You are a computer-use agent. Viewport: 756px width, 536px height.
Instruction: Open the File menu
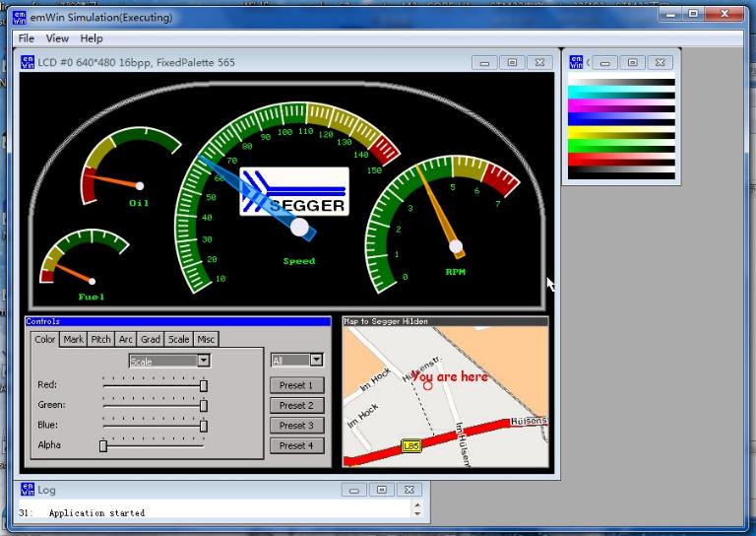click(x=27, y=38)
